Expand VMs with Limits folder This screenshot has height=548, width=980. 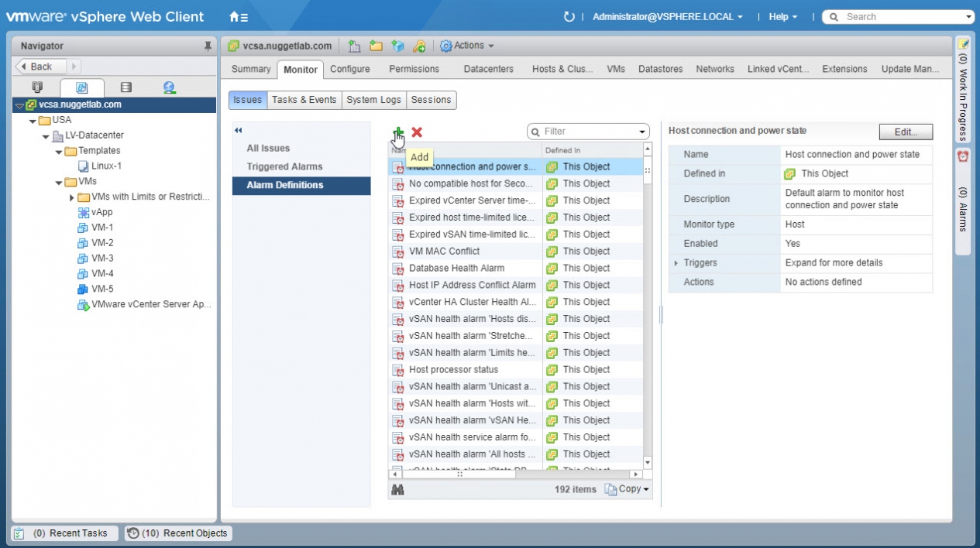(x=72, y=197)
